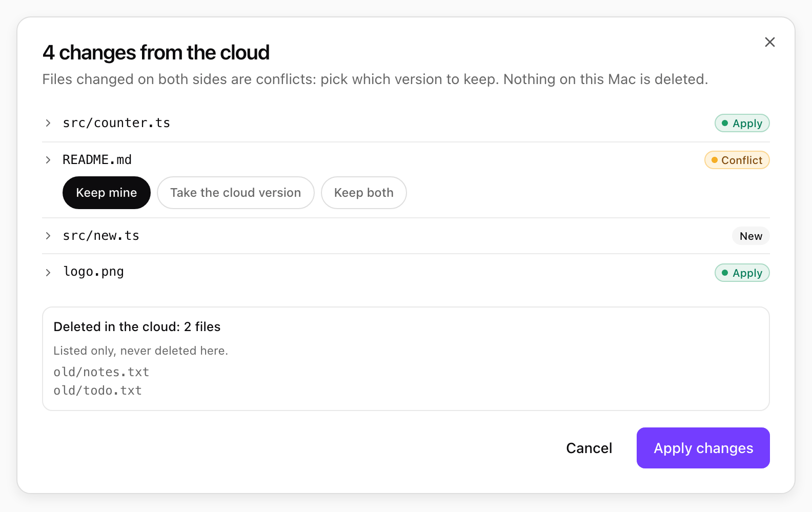Image resolution: width=812 pixels, height=512 pixels.
Task: Click the Conflict badge on README.md
Action: [x=737, y=160]
